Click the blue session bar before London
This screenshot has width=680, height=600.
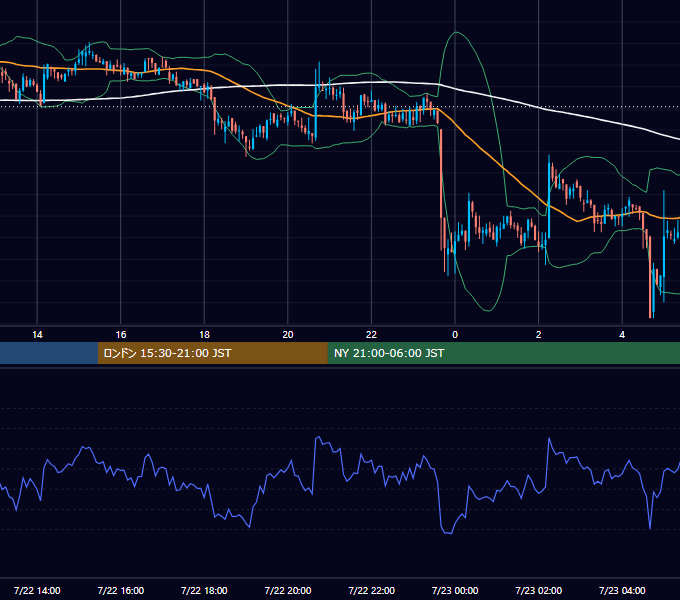pos(49,353)
